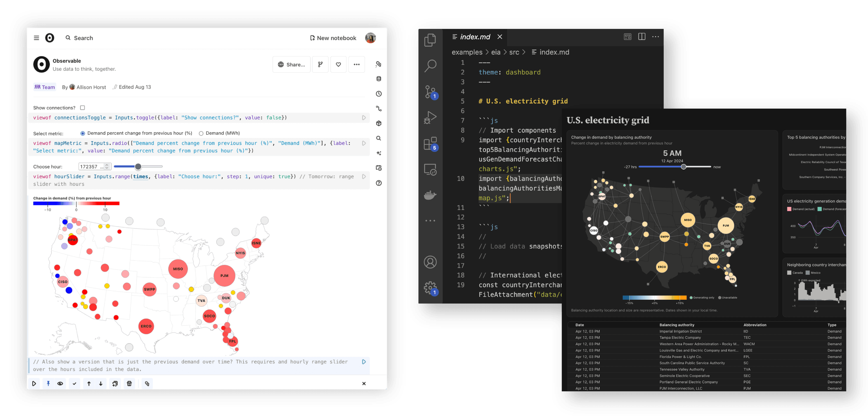
Task: Increment the hour using the stepper arrows
Action: click(x=107, y=166)
